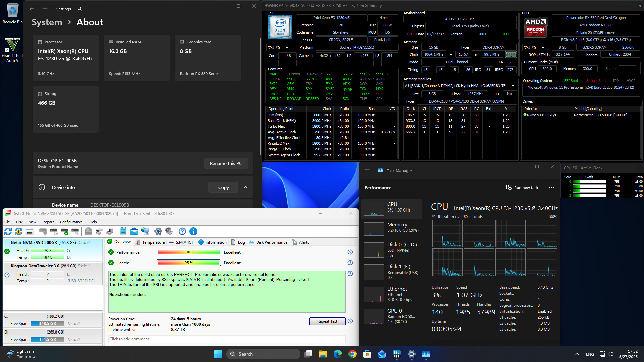Image resolution: width=644 pixels, height=362 pixels.
Task: Open the gear configuration icon in Sentinel toolbar
Action: (158, 231)
